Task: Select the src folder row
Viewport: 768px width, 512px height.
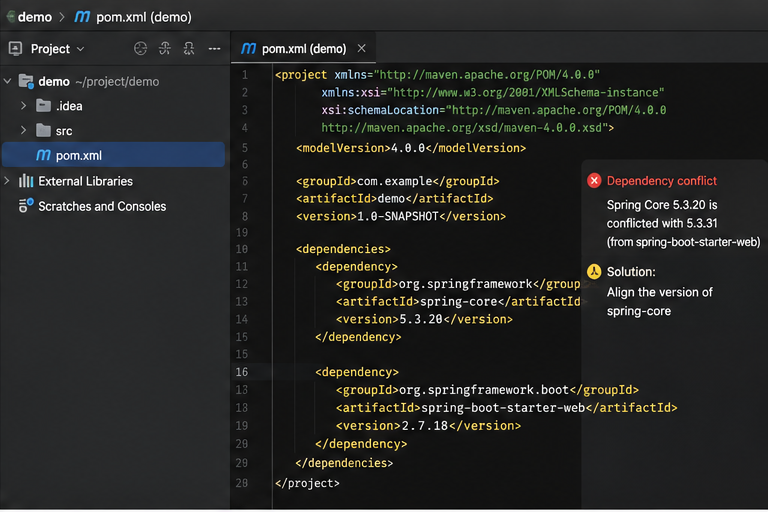Action: click(x=114, y=131)
